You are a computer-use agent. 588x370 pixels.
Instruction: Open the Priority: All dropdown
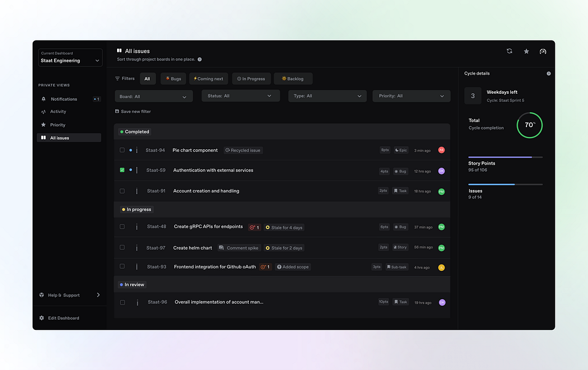pos(411,96)
